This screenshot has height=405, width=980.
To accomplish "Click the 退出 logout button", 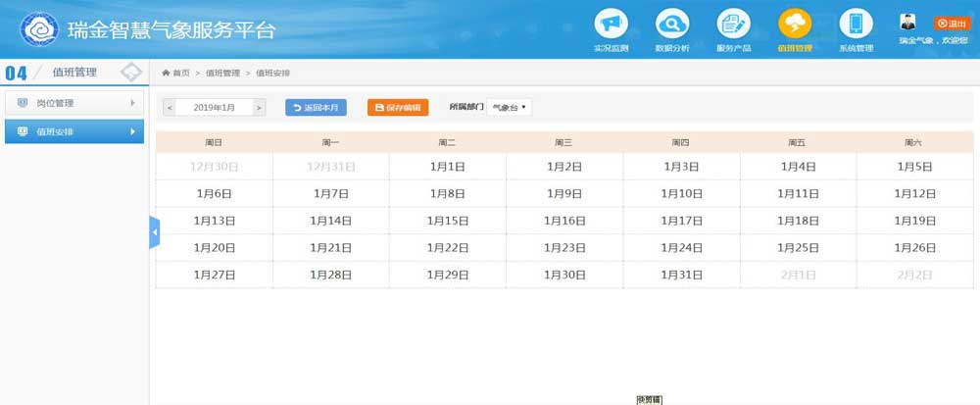I will pos(950,23).
